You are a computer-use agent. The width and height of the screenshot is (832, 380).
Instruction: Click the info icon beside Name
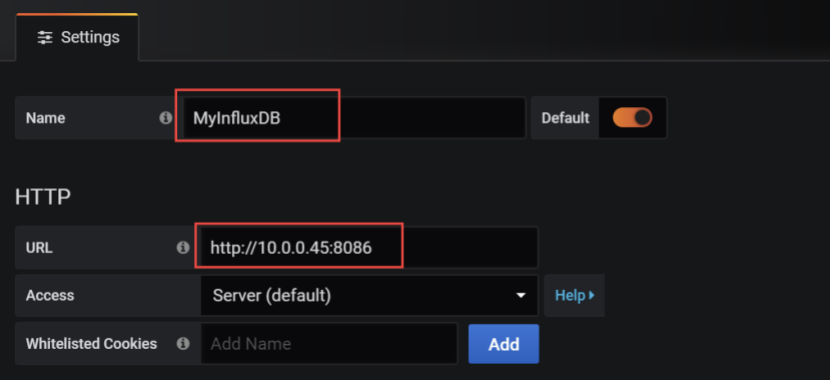(x=166, y=118)
